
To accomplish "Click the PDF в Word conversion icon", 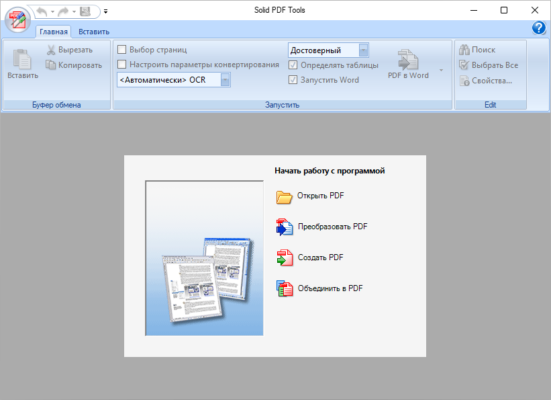I will coord(408,59).
